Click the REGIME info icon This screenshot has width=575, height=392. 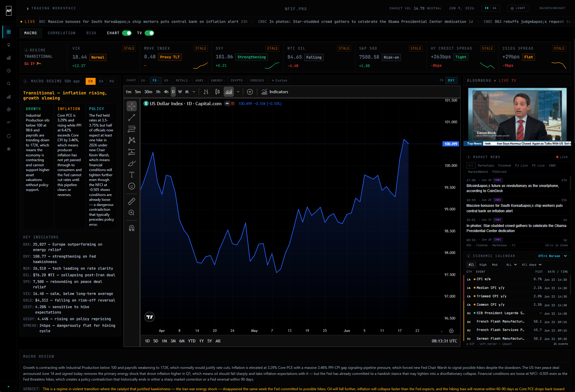26,50
